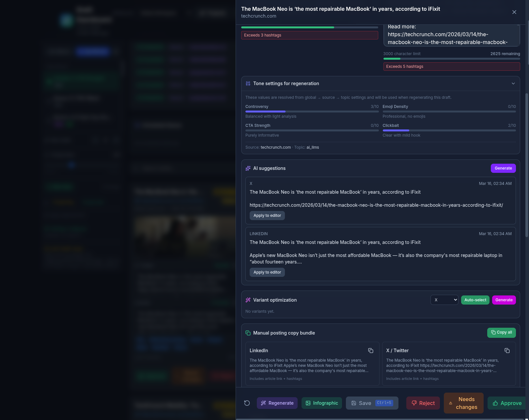This screenshot has width=529, height=420.
Task: Apply the LinkedIn suggestion to editor
Action: click(x=267, y=272)
